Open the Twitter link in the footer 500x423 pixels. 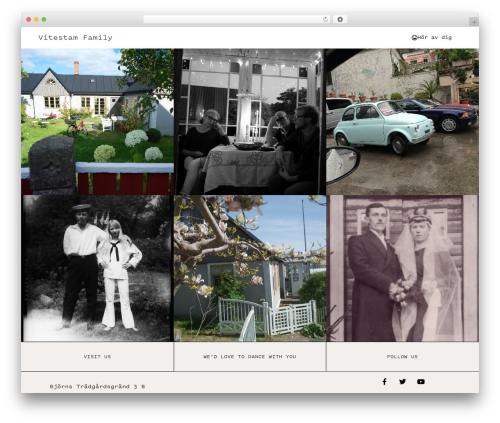tap(402, 382)
